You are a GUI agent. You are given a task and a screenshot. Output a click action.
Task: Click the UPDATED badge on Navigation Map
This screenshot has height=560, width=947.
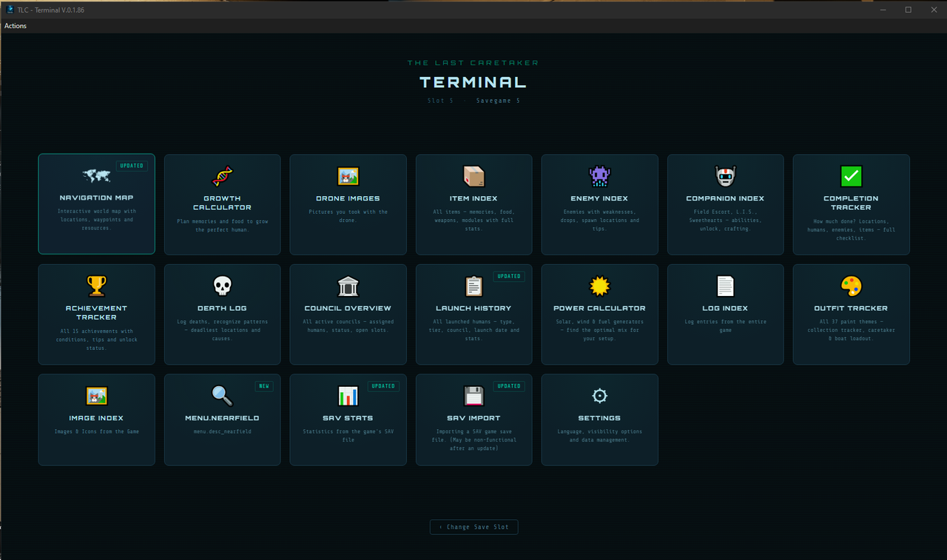click(132, 166)
